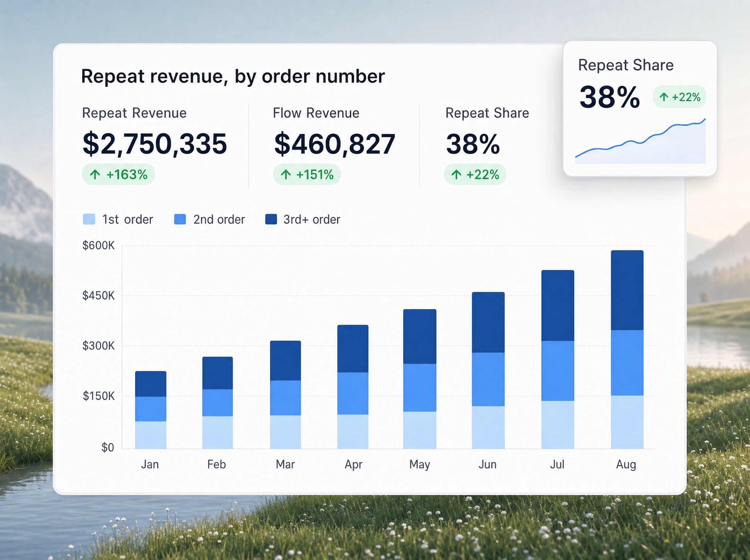Click the Apr 1st order bar segment
The height and width of the screenshot is (560, 750).
353,432
